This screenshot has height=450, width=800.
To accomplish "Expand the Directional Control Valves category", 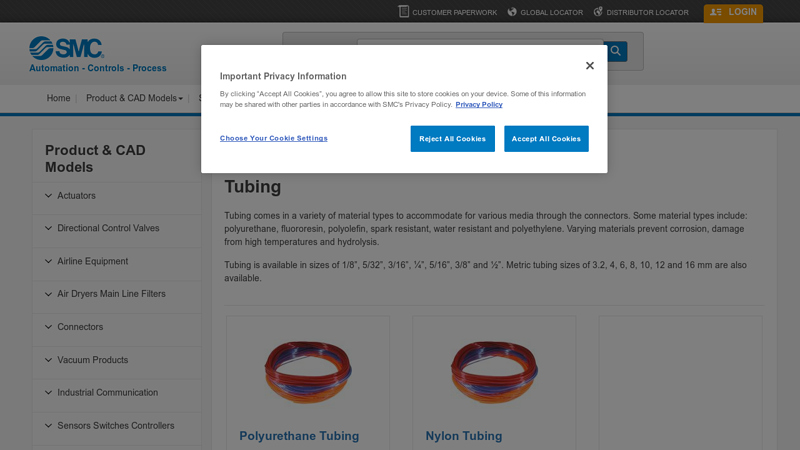I will (x=107, y=228).
